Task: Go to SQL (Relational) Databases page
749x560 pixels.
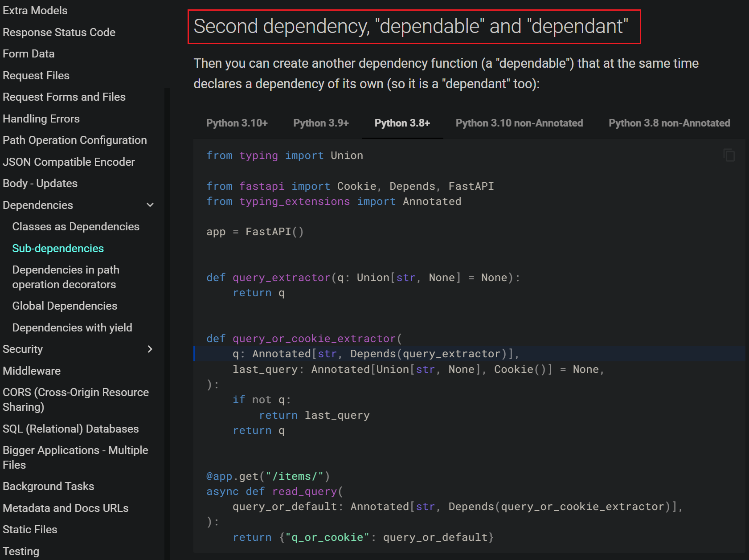Action: [71, 429]
